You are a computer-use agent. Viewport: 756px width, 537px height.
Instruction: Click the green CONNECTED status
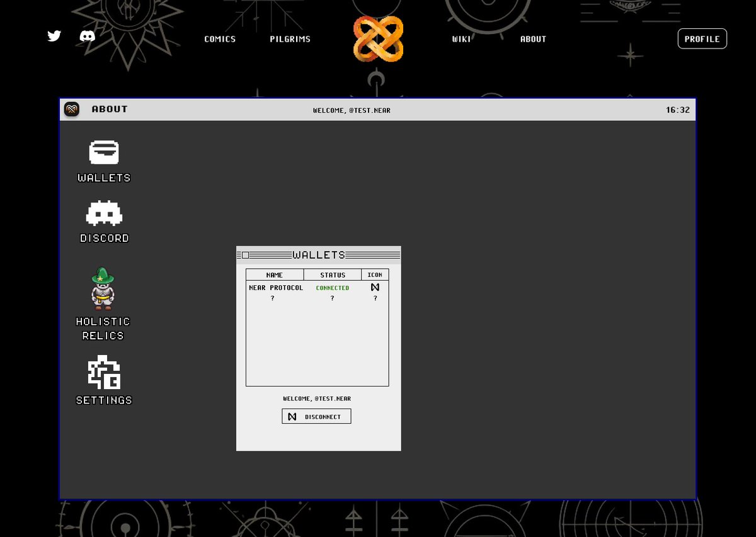point(333,288)
